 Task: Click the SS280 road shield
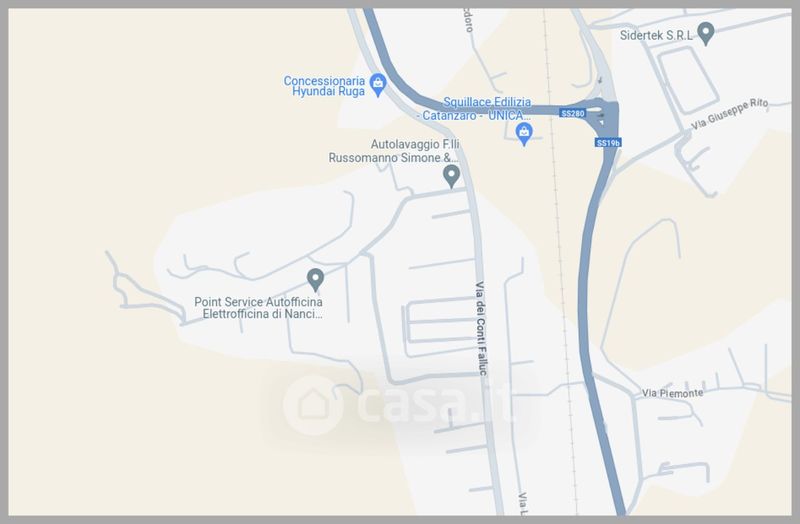[x=572, y=113]
